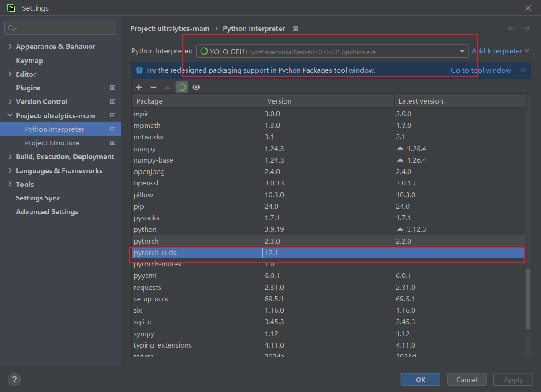Select the networkx package row
541x392 pixels.
click(328, 137)
